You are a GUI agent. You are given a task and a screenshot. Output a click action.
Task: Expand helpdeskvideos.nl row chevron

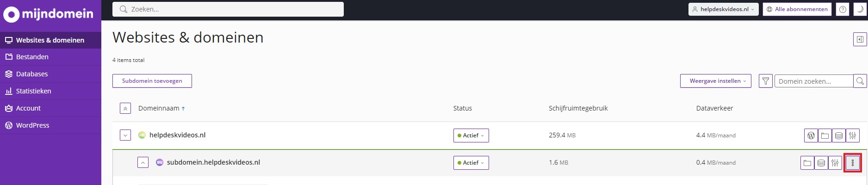125,135
